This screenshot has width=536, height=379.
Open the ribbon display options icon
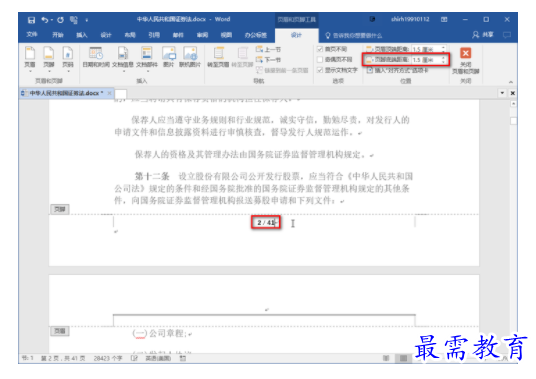(444, 19)
